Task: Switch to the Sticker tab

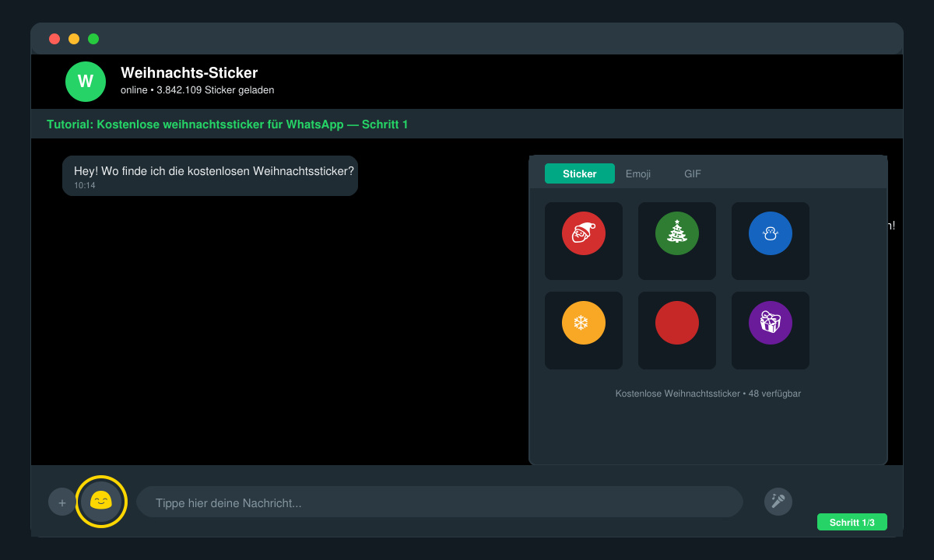Action: pyautogui.click(x=580, y=173)
